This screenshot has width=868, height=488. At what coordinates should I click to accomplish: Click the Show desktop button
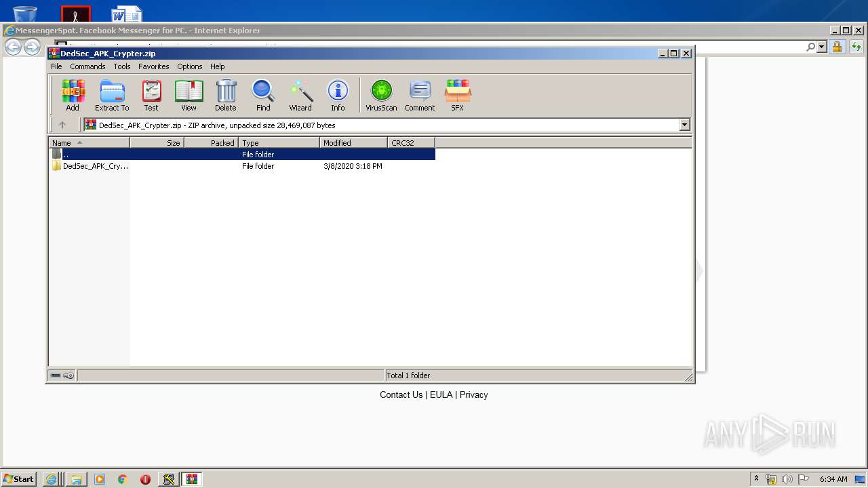pyautogui.click(x=860, y=479)
